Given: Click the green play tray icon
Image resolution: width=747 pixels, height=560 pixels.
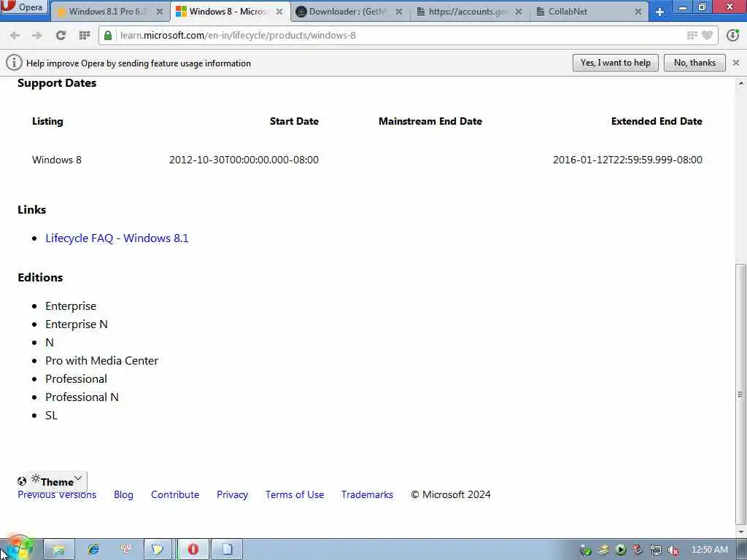Looking at the screenshot, I should [x=620, y=550].
